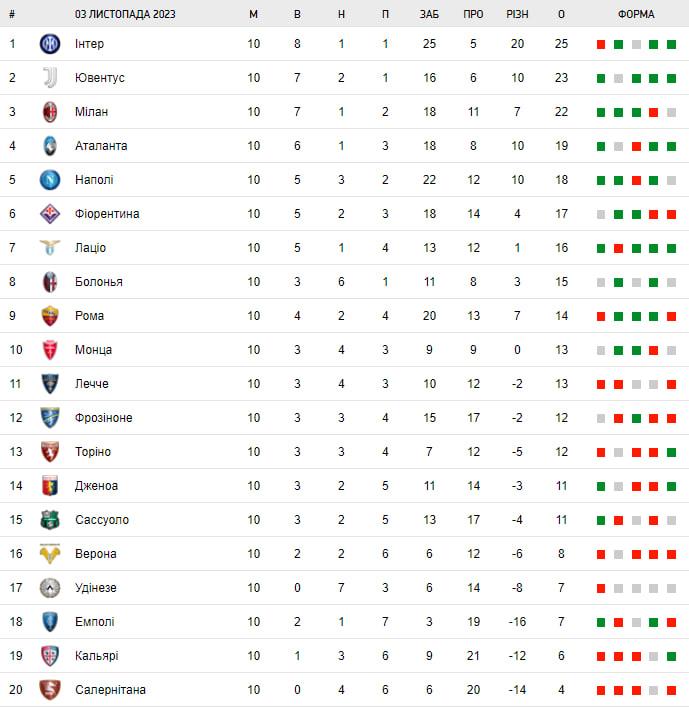This screenshot has height=707, width=689.
Task: Click Torino's last green form square
Action: click(671, 452)
